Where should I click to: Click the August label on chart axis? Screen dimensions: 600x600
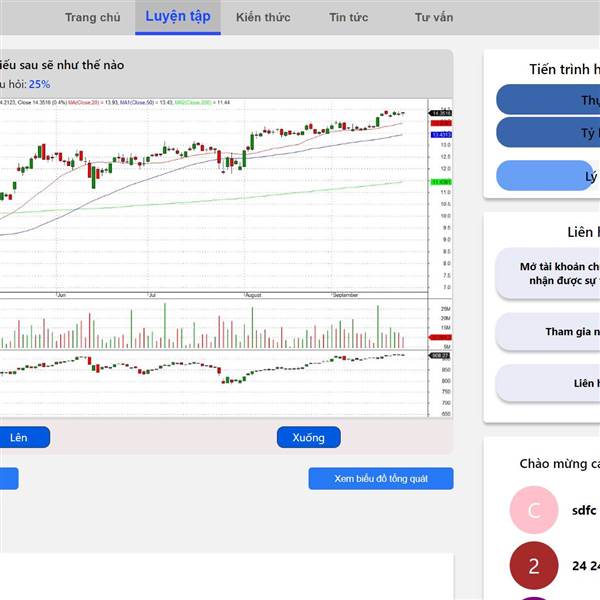(253, 295)
